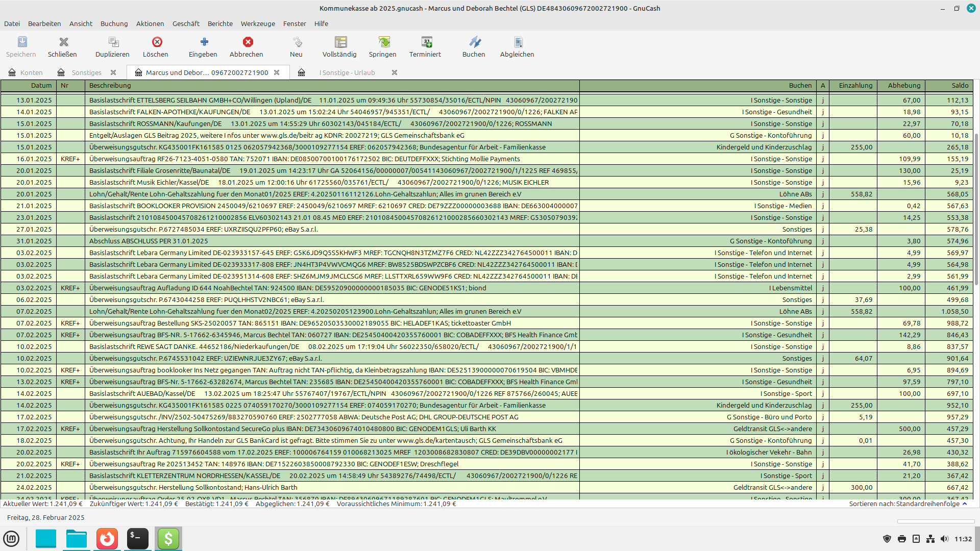980x551 pixels.
Task: Switch to the I Sonstige - Urlaub tab
Action: coord(347,72)
